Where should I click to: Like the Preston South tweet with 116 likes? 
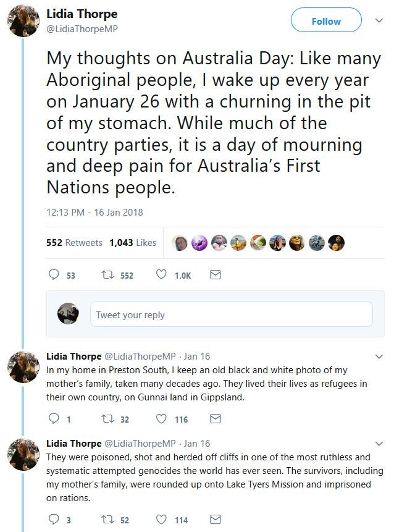click(x=162, y=419)
